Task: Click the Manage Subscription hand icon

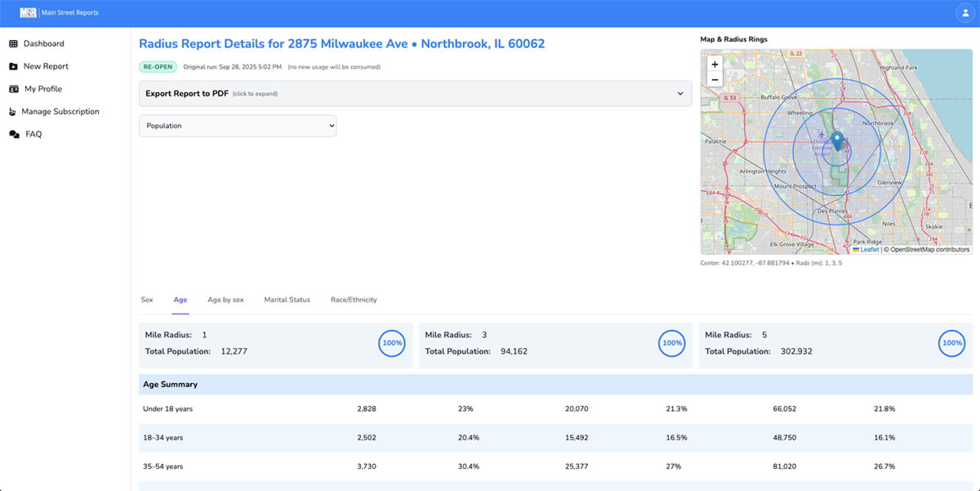Action: point(12,111)
